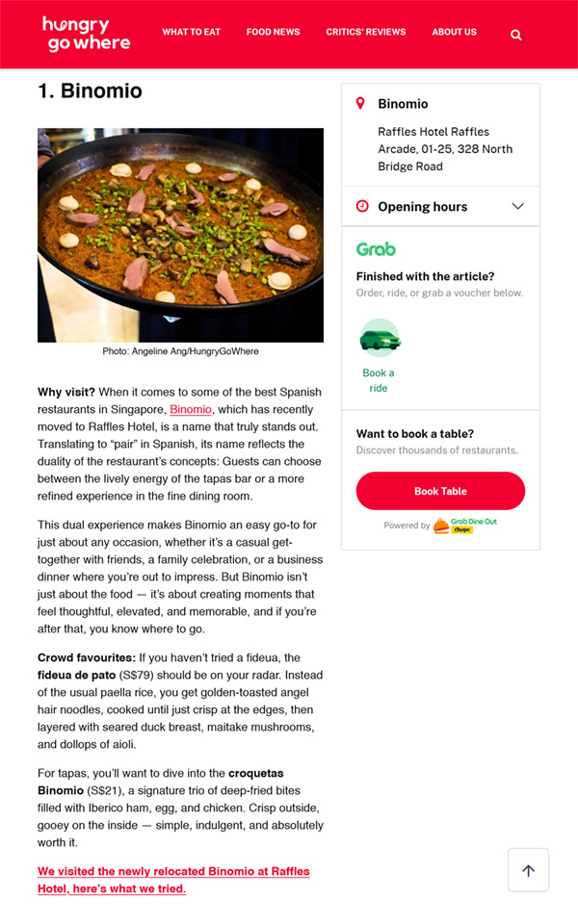578x924 pixels.
Task: Click the Binomio title in sidebar card
Action: click(x=403, y=103)
